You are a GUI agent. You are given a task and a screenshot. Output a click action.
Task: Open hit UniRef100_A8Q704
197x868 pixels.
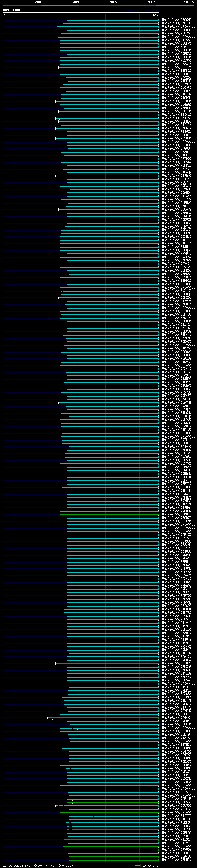click(x=176, y=33)
